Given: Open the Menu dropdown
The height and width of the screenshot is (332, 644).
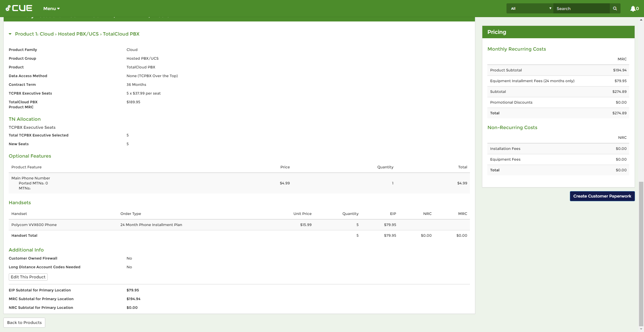Looking at the screenshot, I should point(51,8).
